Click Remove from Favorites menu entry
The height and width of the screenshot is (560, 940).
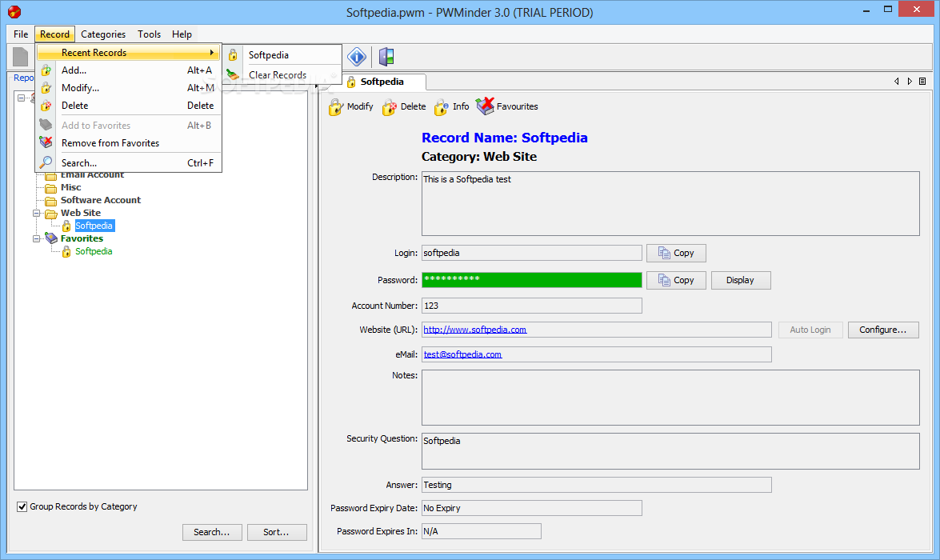click(129, 143)
